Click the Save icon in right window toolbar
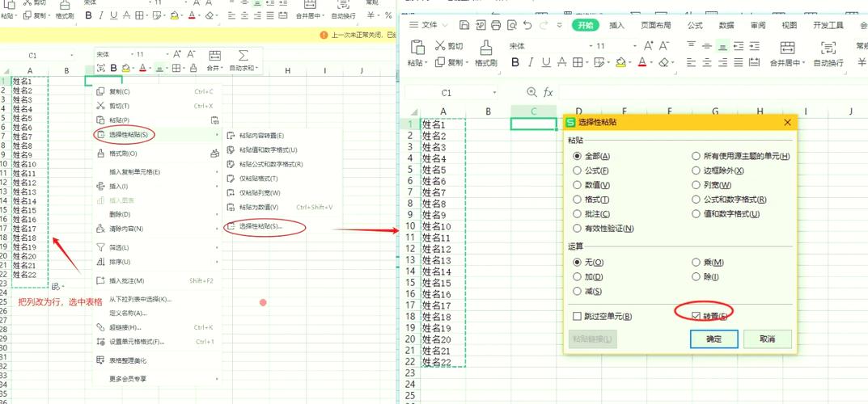Screen dimensions: 868x404 pyautogui.click(x=464, y=25)
